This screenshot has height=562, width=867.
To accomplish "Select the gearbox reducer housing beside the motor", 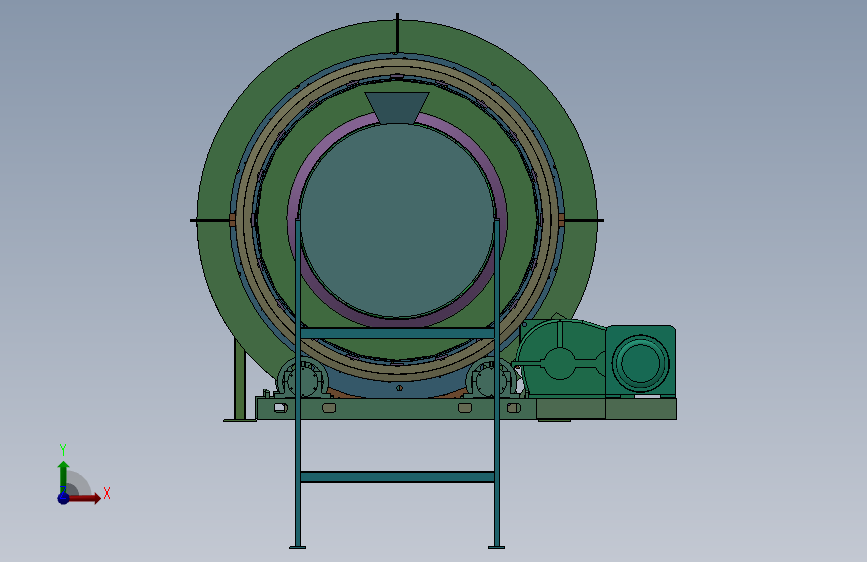I will [x=561, y=358].
